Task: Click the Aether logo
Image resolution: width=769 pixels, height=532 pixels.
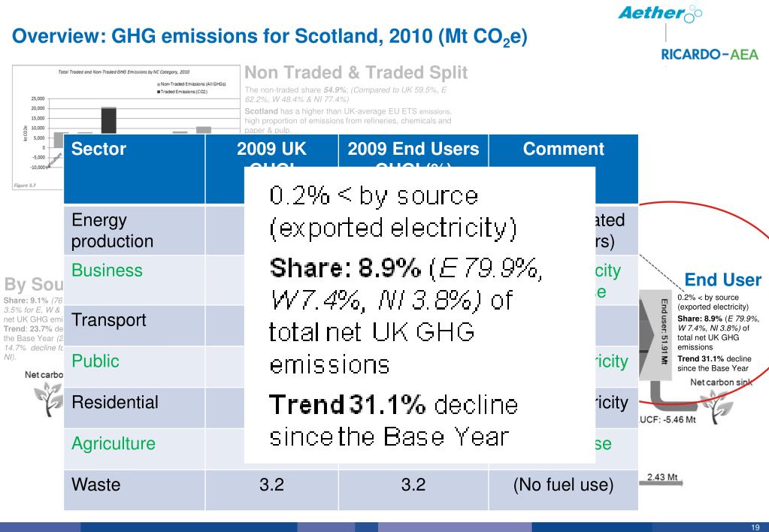Action: pyautogui.click(x=660, y=14)
